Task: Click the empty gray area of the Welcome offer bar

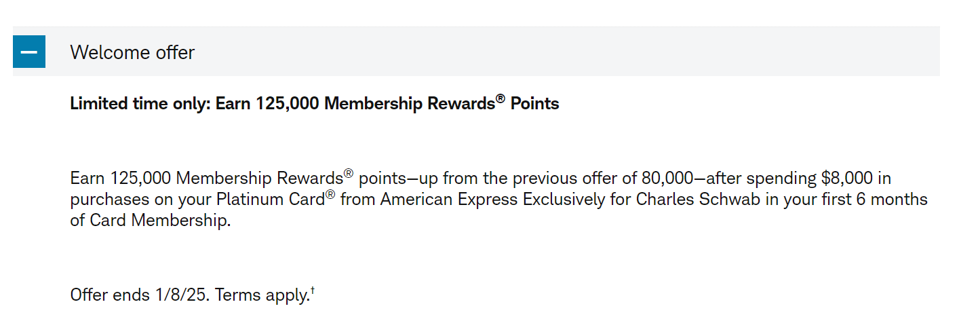Action: [563, 52]
